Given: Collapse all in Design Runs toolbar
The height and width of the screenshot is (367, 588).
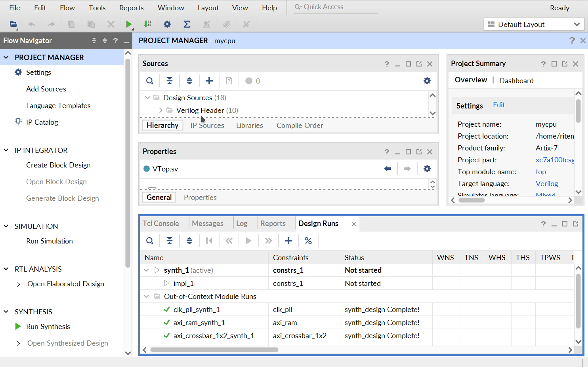Looking at the screenshot, I should (170, 241).
